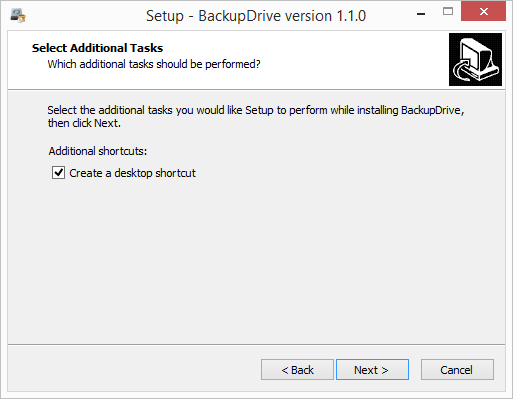
Task: Uncheck the desktop shortcut checkbox
Action: pos(58,173)
